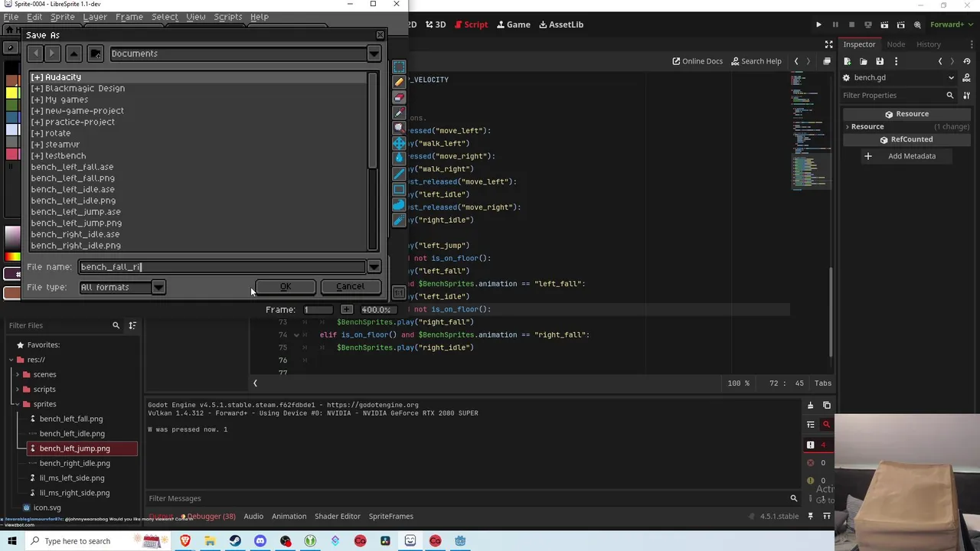This screenshot has width=980, height=551.
Task: Select the line tool in LibreSprite
Action: click(399, 174)
